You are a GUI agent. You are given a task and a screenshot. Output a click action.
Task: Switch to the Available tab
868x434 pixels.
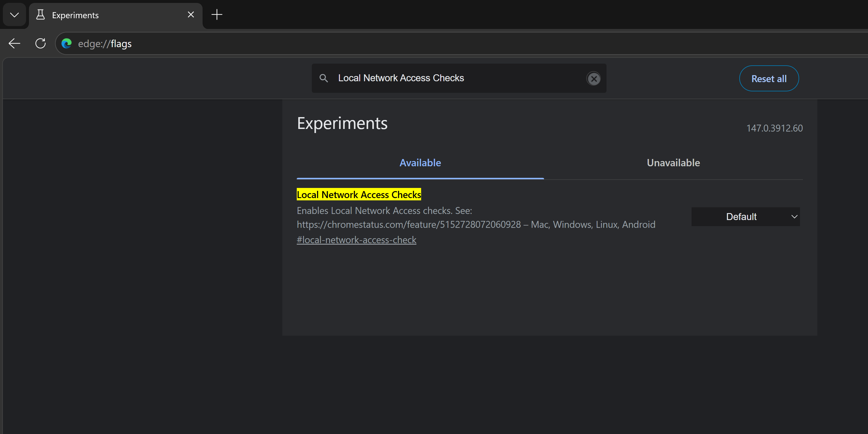coord(420,163)
